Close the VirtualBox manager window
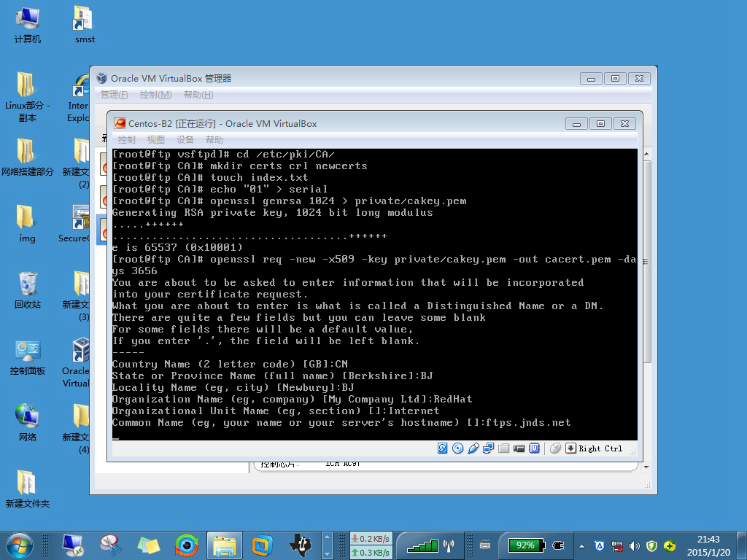Image resolution: width=747 pixels, height=560 pixels. [639, 79]
